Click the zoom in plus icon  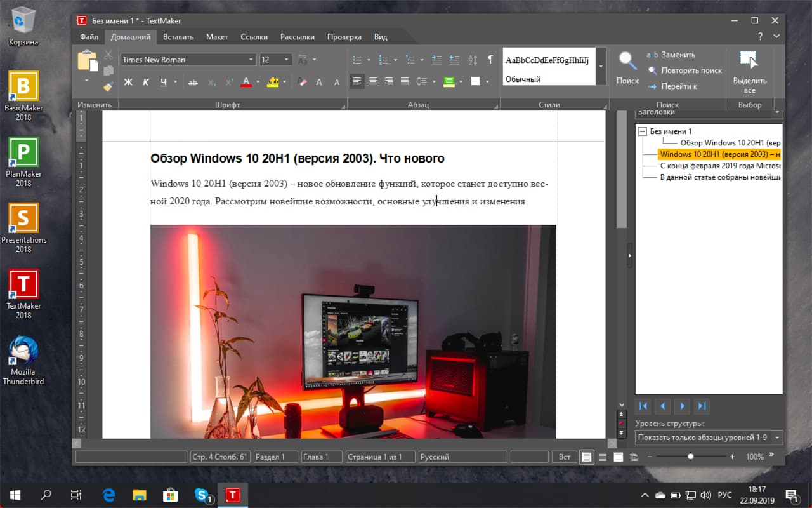tap(732, 457)
